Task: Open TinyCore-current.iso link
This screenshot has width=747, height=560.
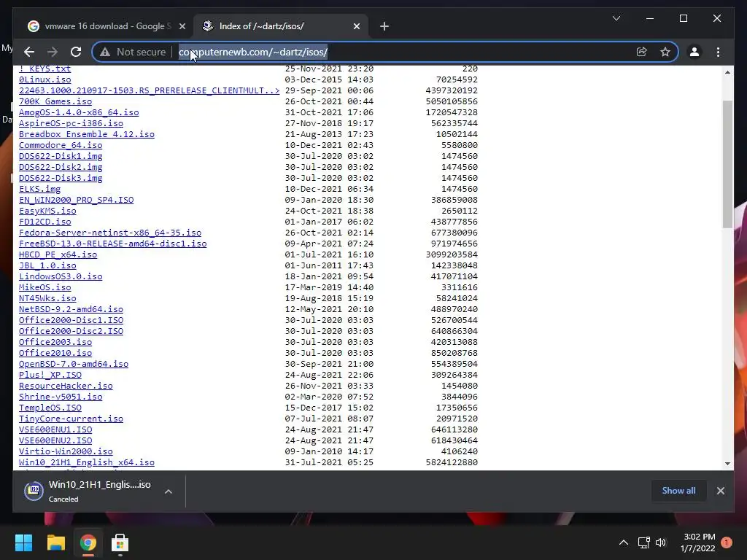Action: 71,419
